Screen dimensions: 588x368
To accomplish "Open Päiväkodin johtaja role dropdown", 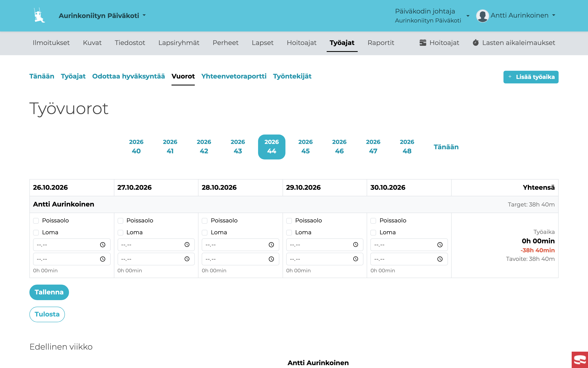I will tap(432, 16).
